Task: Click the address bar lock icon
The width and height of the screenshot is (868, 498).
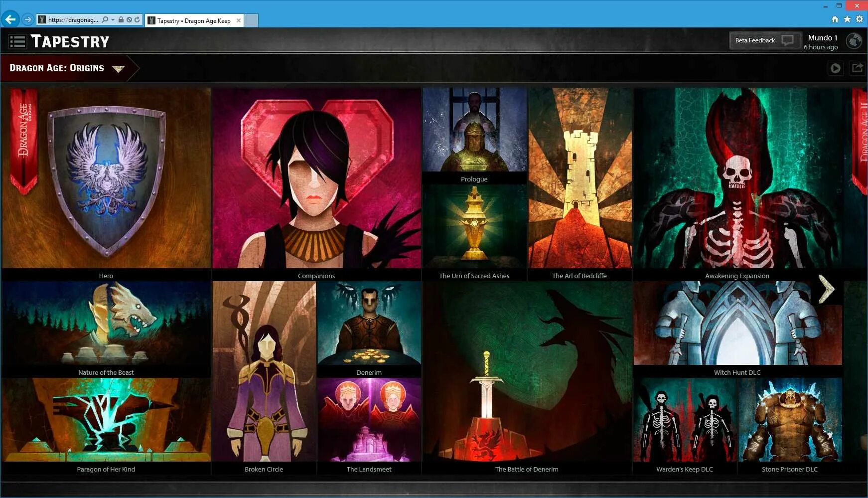Action: point(121,20)
